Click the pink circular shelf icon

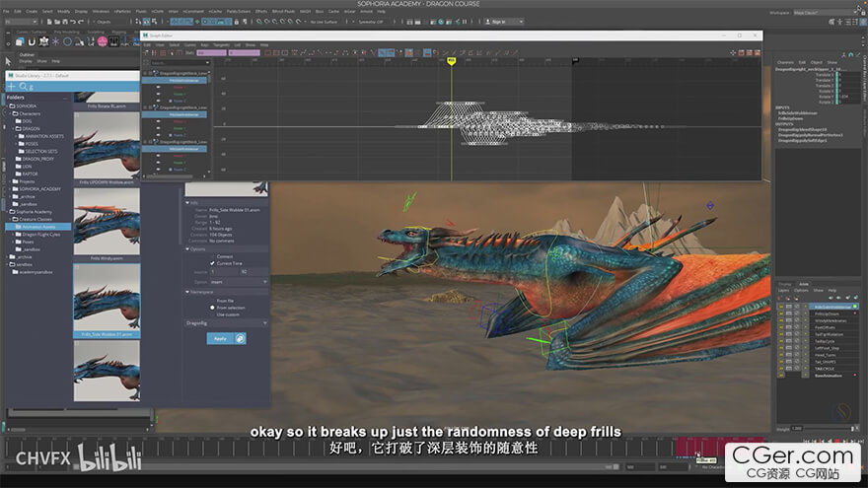103,42
